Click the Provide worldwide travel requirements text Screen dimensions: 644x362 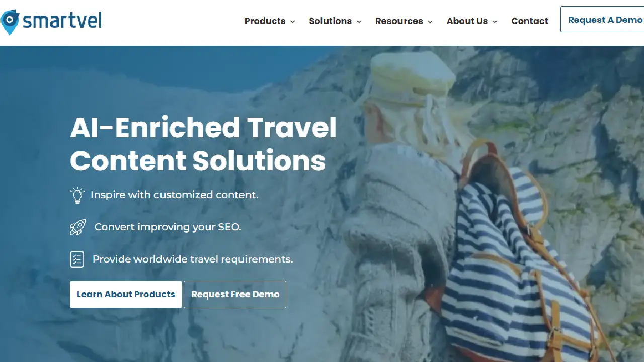coord(192,259)
